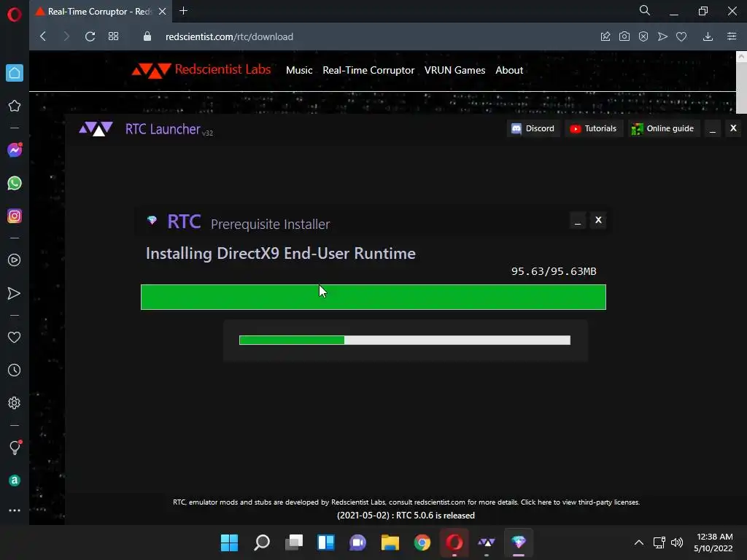The height and width of the screenshot is (560, 747).
Task: Open Opera menu logo button
Action: tap(15, 15)
